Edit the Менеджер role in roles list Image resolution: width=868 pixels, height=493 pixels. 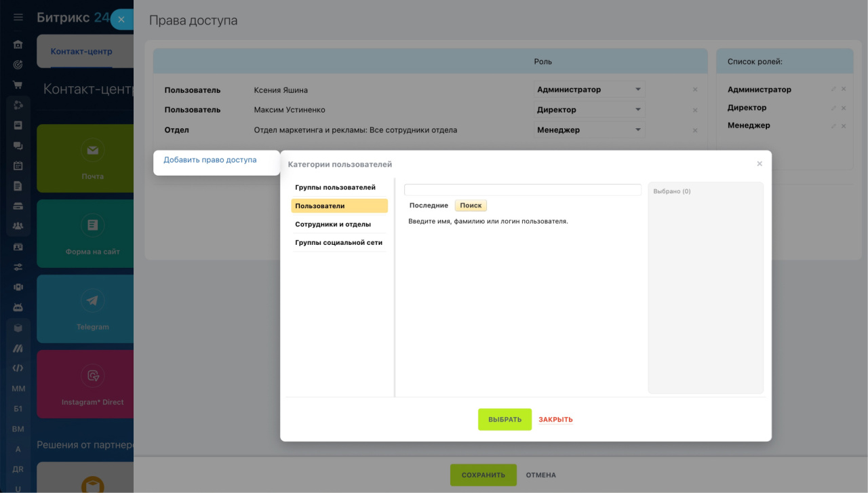(x=834, y=125)
